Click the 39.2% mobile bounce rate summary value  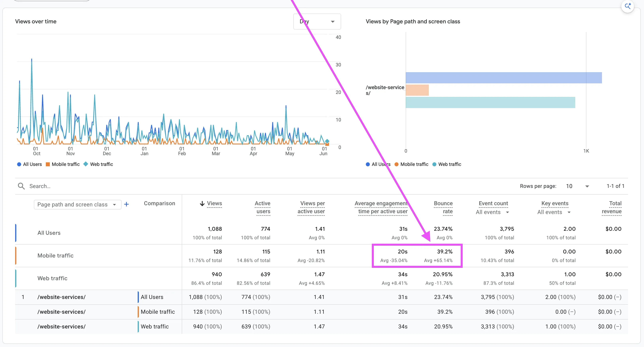[x=445, y=252]
